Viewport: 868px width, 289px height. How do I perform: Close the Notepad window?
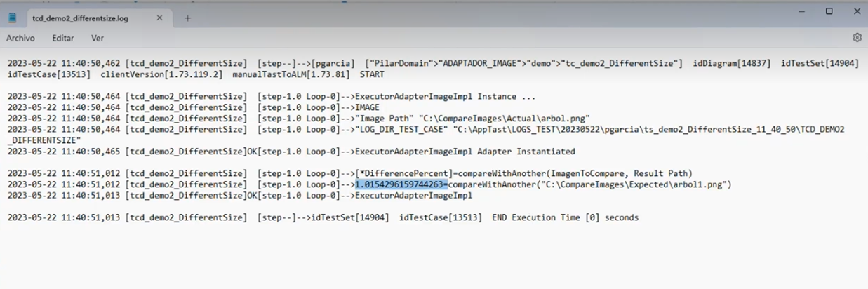856,11
